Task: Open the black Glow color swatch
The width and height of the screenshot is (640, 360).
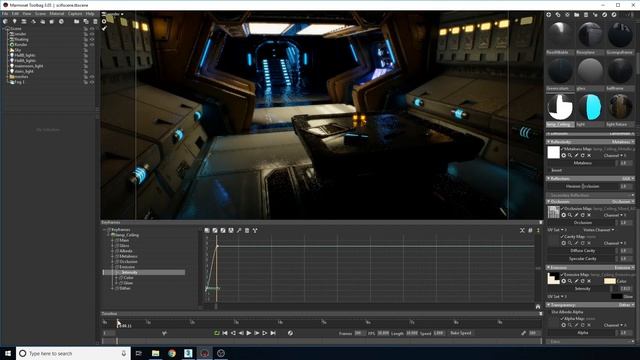Action: point(617,296)
